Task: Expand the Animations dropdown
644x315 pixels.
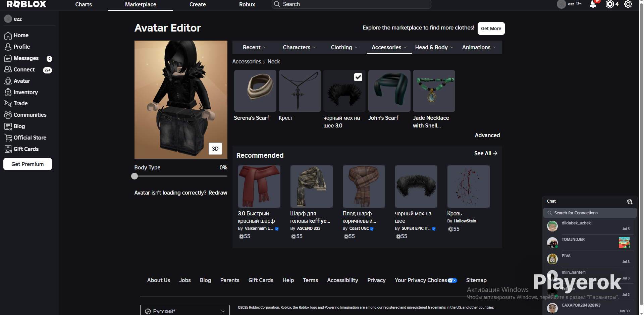Action: [479, 47]
